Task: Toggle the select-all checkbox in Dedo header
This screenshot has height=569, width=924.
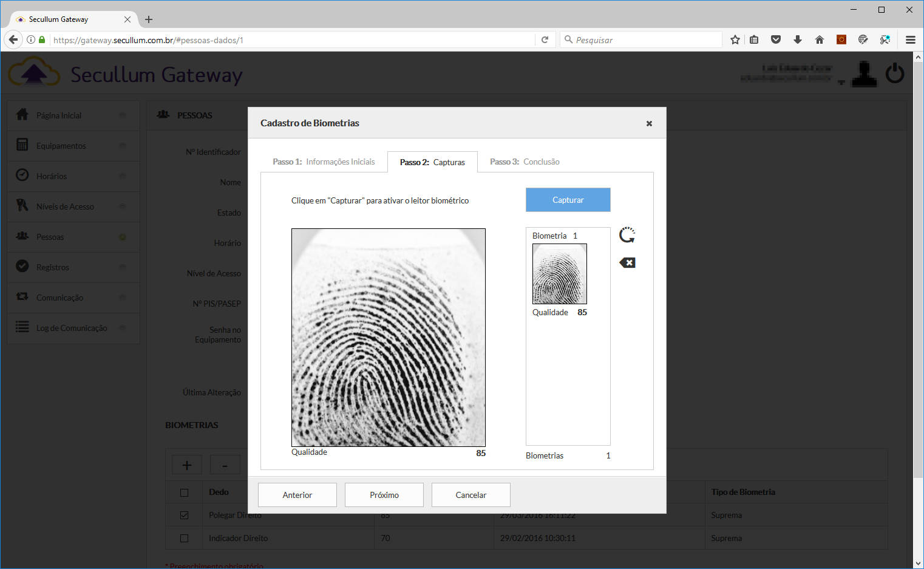Action: (185, 492)
